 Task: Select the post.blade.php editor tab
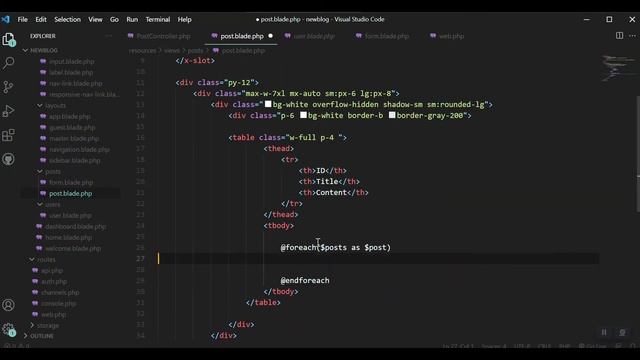(242, 36)
